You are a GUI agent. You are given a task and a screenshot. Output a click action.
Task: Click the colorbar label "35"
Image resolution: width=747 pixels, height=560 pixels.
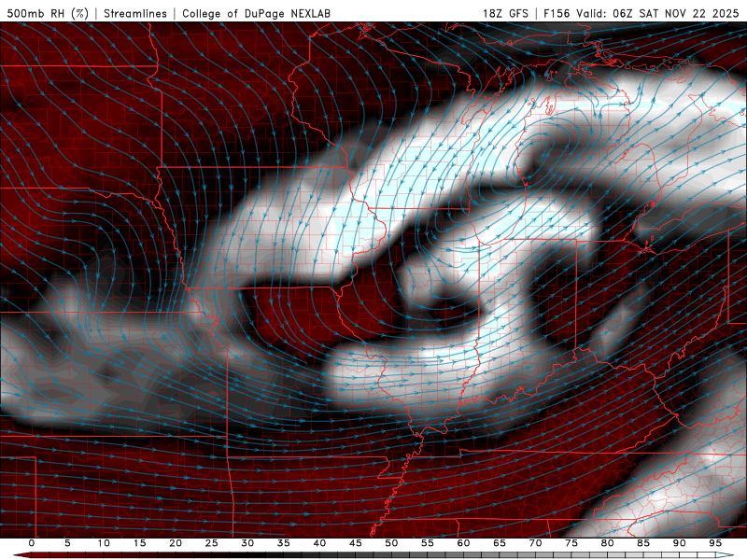pos(284,543)
